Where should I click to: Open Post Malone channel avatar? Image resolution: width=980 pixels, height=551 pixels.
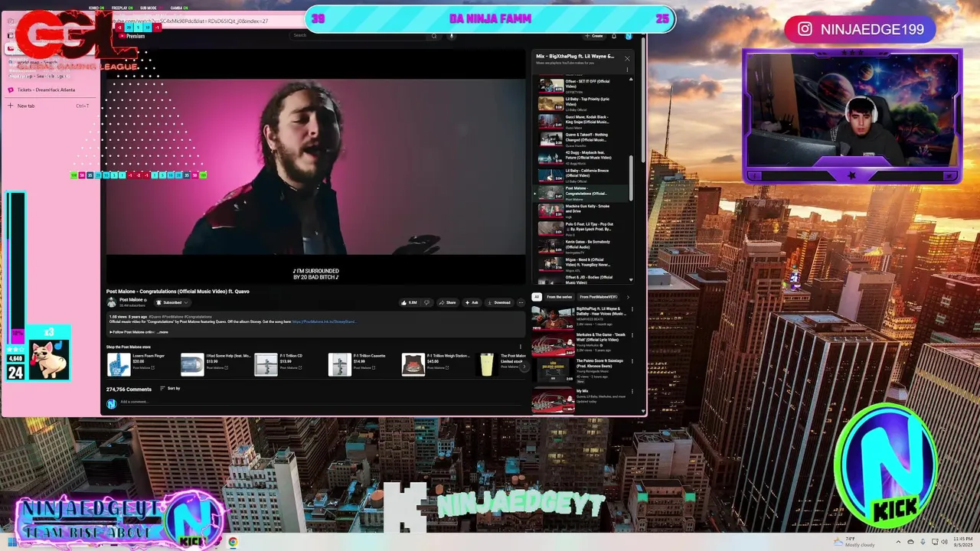click(112, 302)
